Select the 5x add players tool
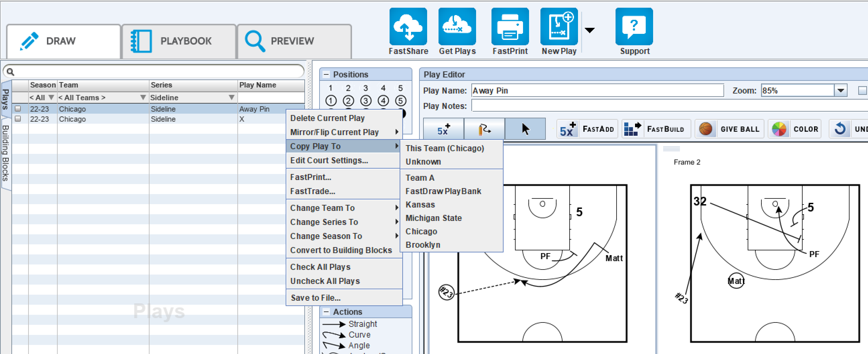 [444, 129]
